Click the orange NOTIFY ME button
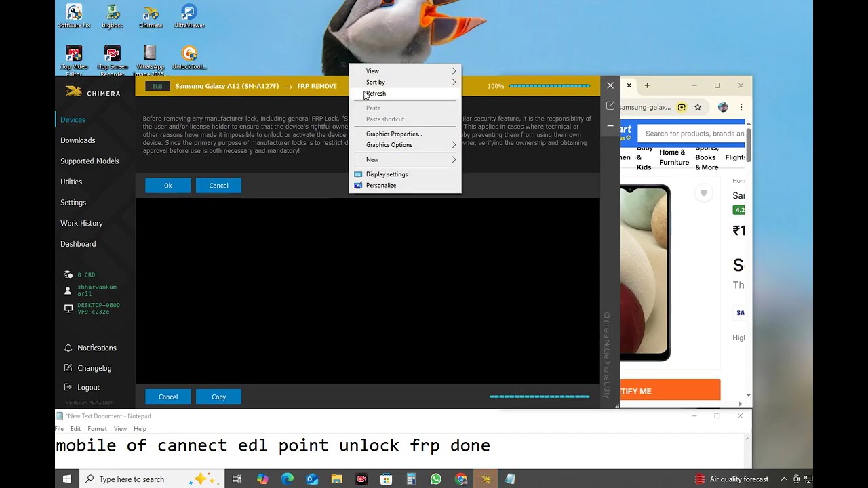This screenshot has height=488, width=868. [x=670, y=390]
